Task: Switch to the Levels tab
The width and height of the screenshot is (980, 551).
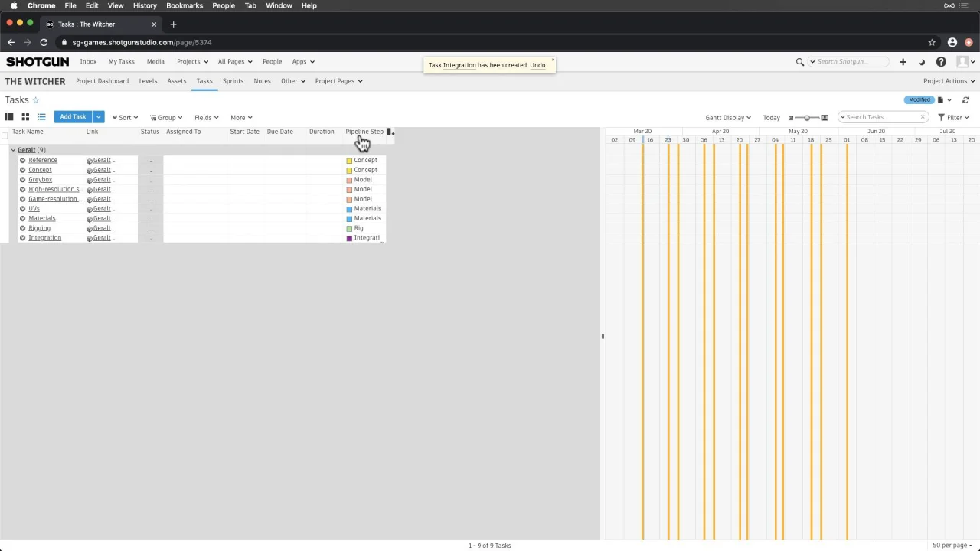Action: pyautogui.click(x=148, y=81)
